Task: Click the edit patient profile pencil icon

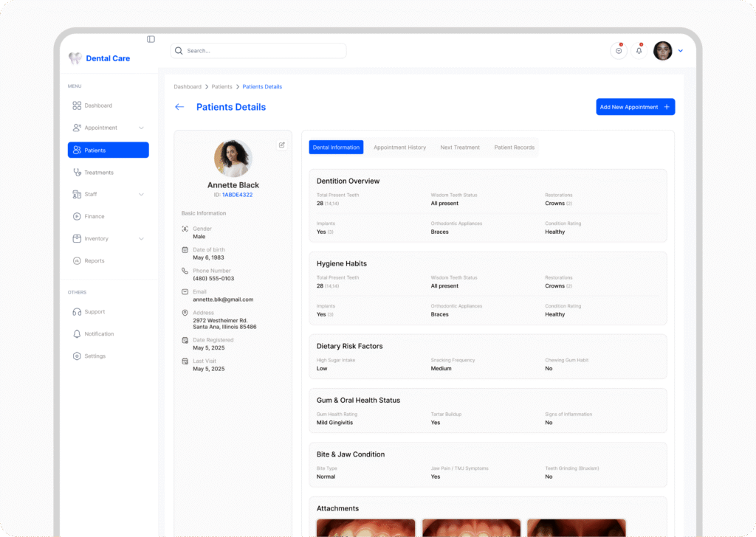Action: point(281,145)
